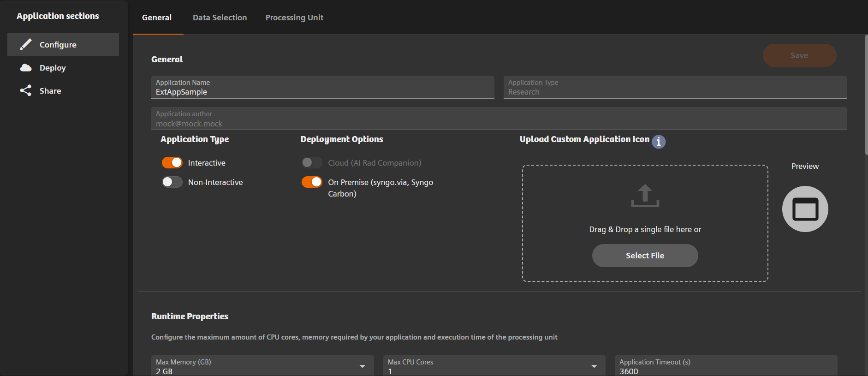Image resolution: width=868 pixels, height=376 pixels.
Task: Click the Interactive label text
Action: tap(207, 163)
